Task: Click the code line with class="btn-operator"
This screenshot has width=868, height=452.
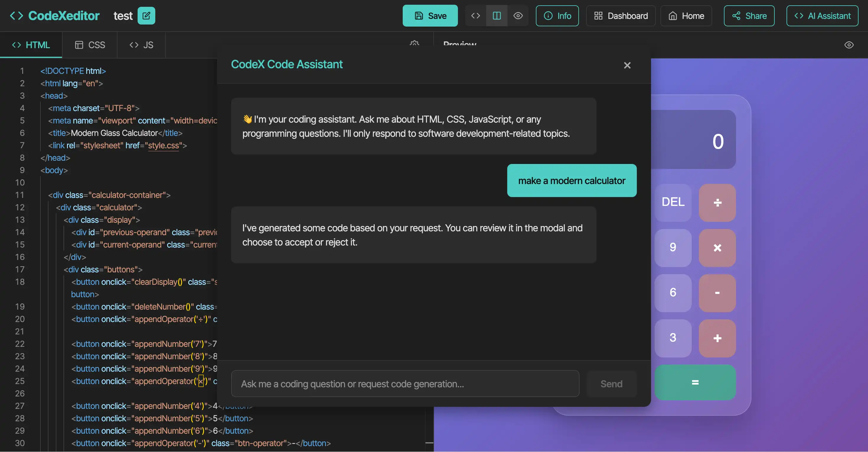Action: (x=201, y=443)
